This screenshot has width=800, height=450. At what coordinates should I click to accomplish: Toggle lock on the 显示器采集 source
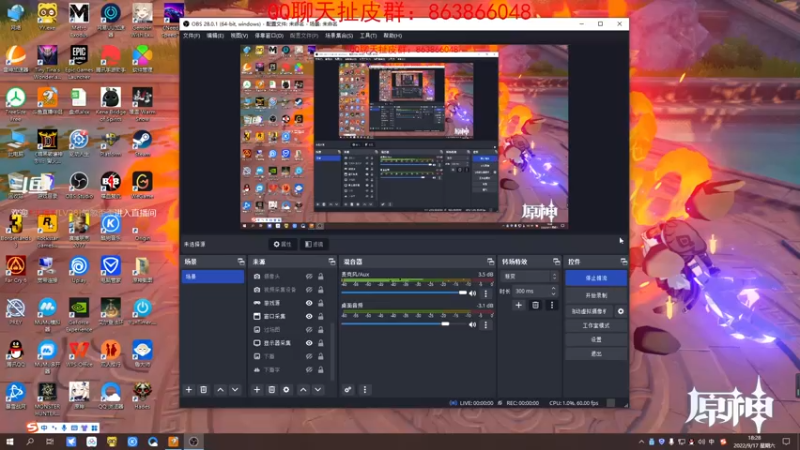click(320, 343)
